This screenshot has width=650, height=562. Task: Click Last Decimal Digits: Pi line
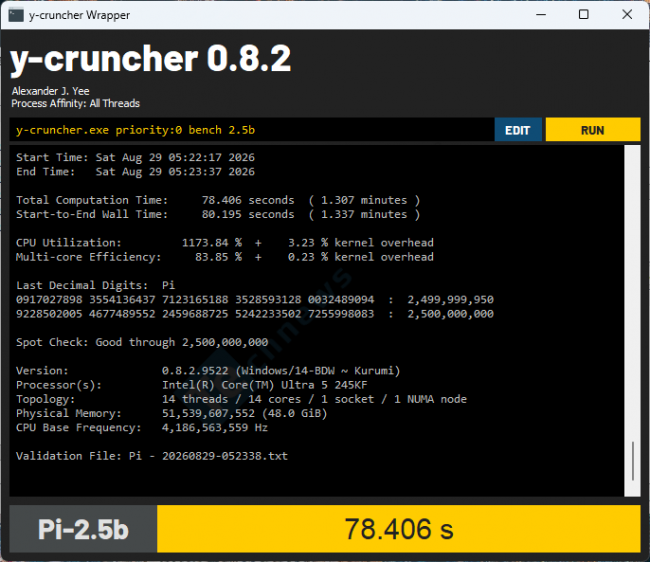[95, 285]
